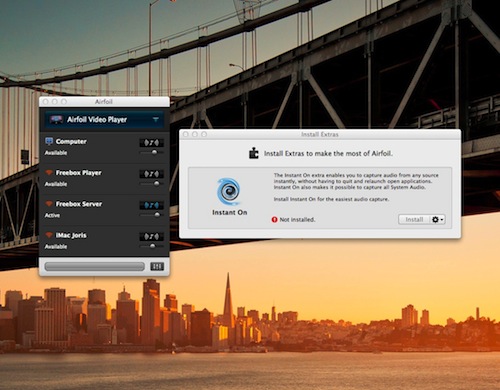
Task: Disable transmission to Freebox Server
Action: click(151, 205)
